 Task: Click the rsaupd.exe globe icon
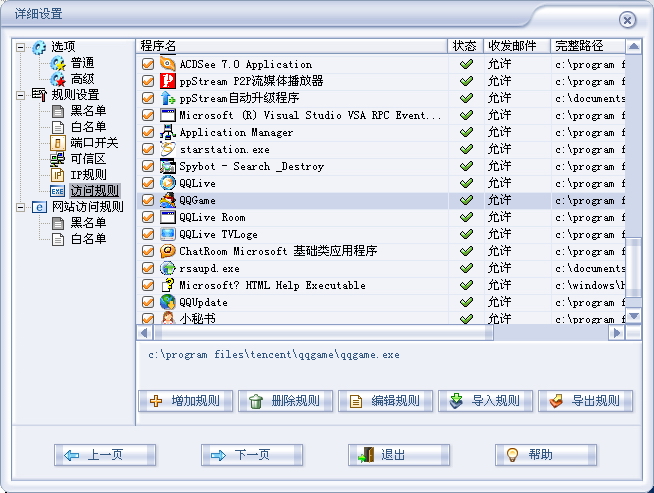(x=168, y=268)
